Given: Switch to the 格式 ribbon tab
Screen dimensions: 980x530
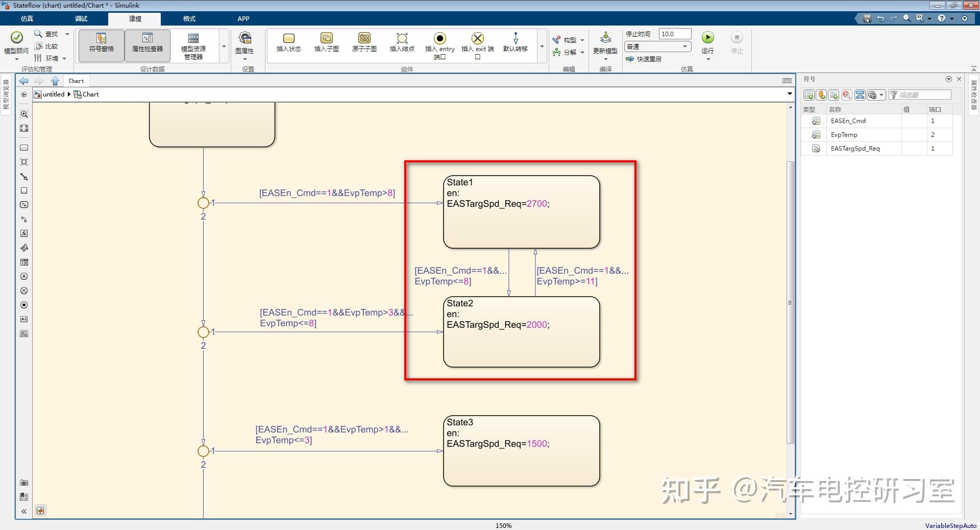Looking at the screenshot, I should (189, 19).
